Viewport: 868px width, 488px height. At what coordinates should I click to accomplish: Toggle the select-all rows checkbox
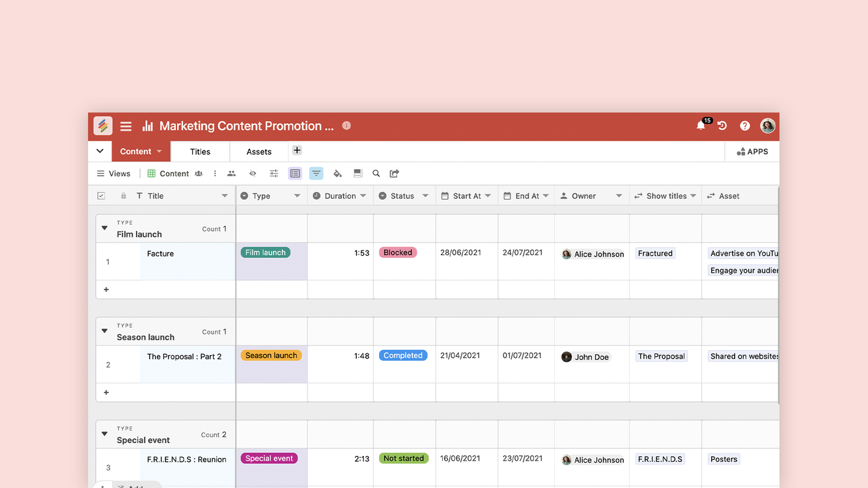[101, 196]
